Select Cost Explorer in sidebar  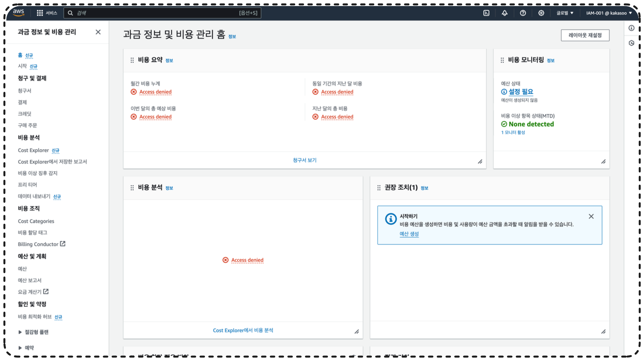point(33,150)
